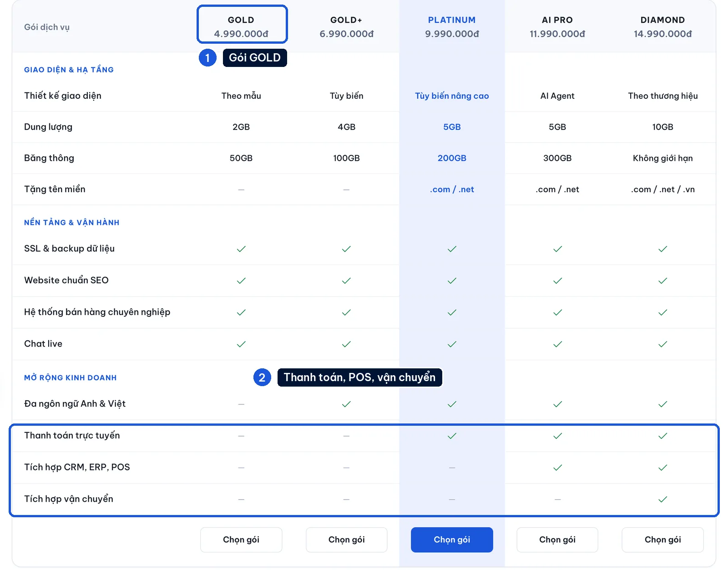
Task: Click Chọn gói button under GOLD column
Action: pos(241,540)
